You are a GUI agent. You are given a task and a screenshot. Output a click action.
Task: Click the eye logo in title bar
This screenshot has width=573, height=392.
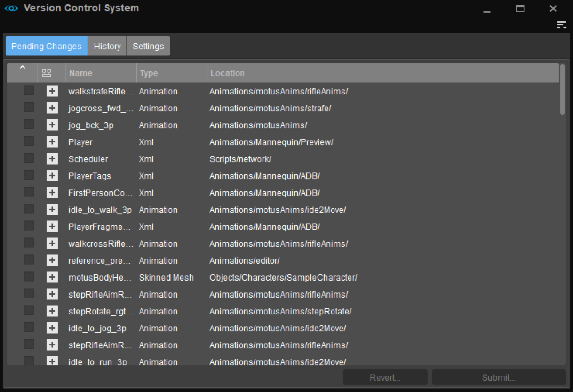tap(11, 8)
